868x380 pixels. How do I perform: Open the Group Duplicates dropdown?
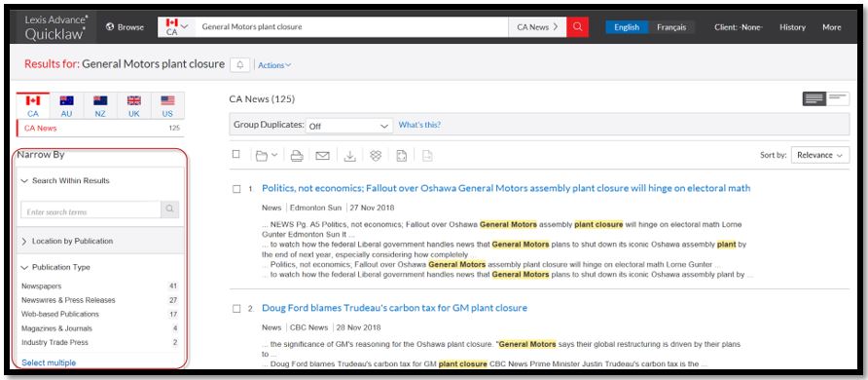pyautogui.click(x=348, y=126)
